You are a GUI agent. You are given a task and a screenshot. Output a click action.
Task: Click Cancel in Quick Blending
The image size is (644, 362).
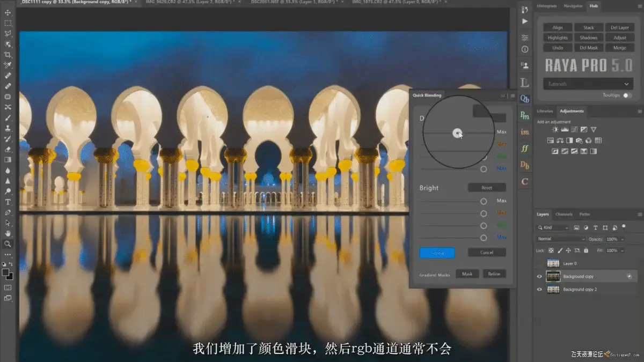[487, 252]
